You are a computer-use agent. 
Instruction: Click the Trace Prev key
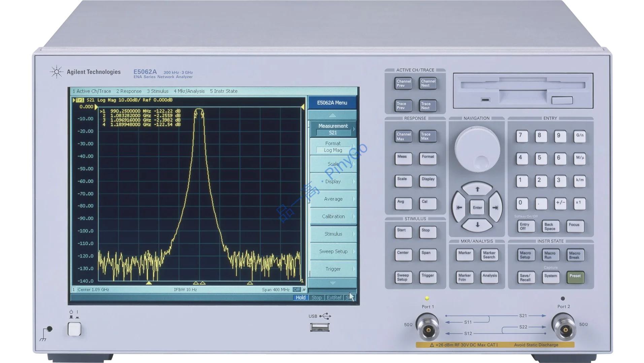click(403, 106)
